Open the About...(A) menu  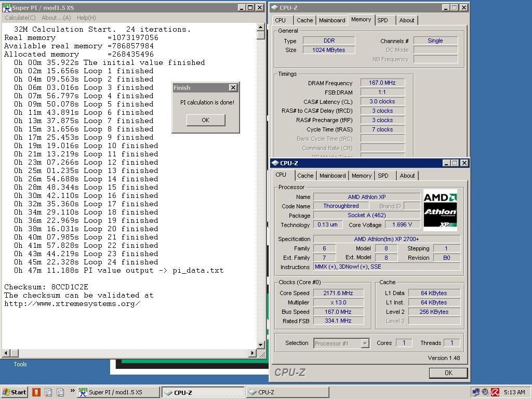(56, 18)
